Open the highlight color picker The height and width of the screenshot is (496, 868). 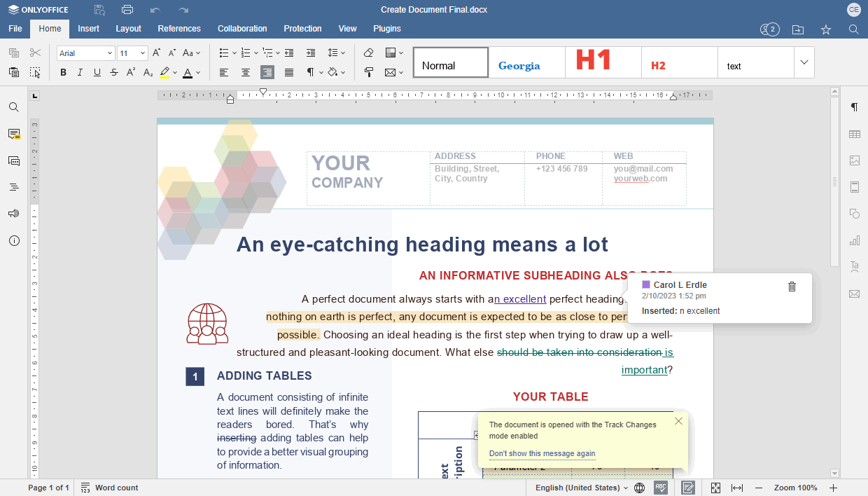(174, 72)
